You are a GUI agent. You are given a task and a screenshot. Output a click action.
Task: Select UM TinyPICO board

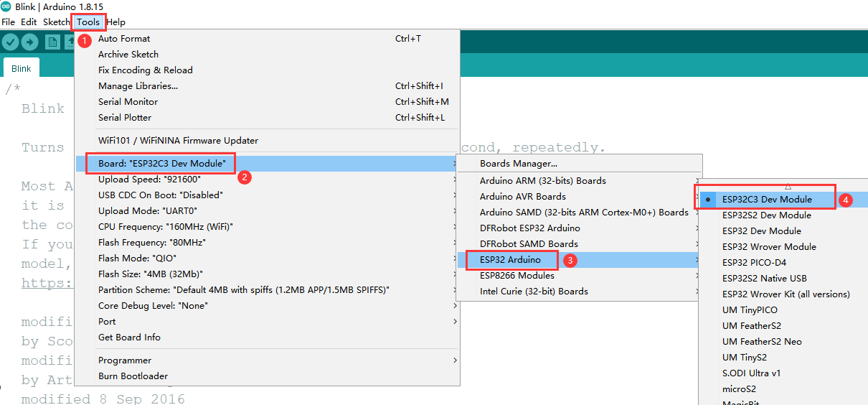pyautogui.click(x=783, y=310)
